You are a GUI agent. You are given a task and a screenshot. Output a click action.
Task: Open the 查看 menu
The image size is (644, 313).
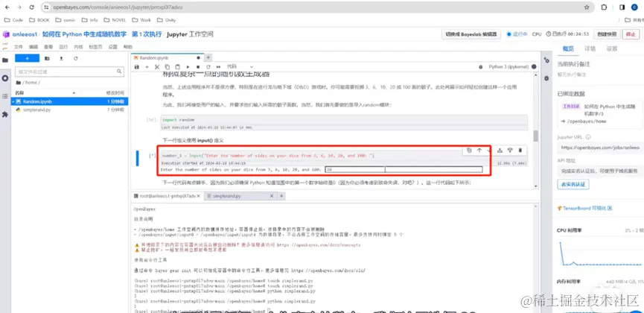coord(48,47)
